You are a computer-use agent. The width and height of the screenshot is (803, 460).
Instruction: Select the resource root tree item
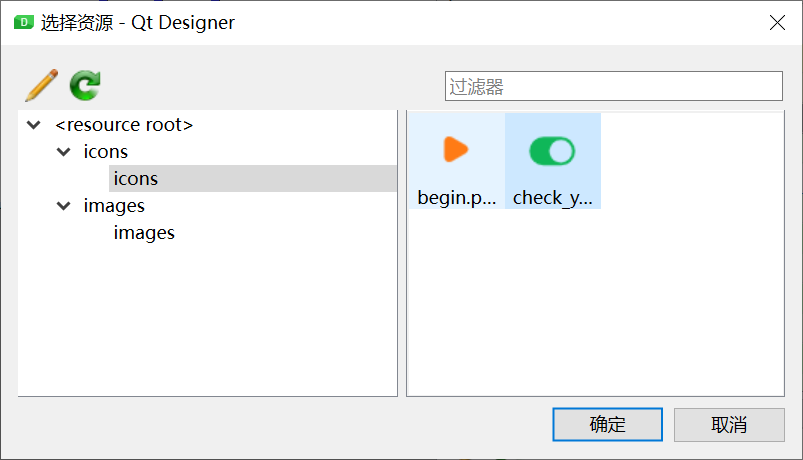coord(124,125)
